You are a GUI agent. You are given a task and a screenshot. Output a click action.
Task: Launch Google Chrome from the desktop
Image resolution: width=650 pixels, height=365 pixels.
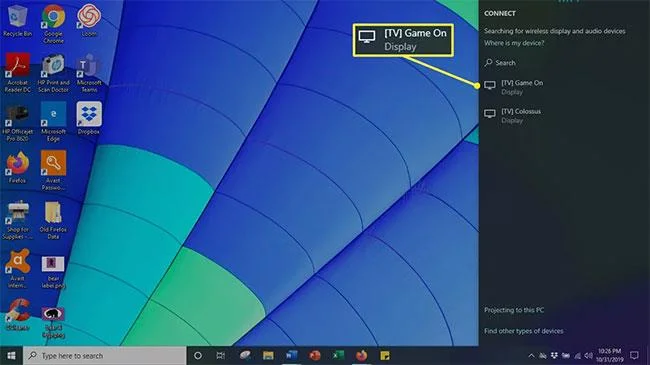[x=53, y=23]
